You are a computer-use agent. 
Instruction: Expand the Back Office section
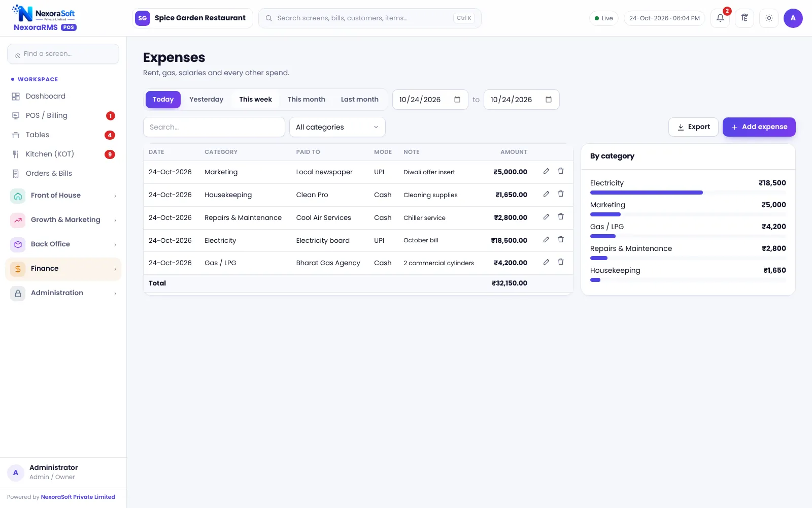(63, 244)
